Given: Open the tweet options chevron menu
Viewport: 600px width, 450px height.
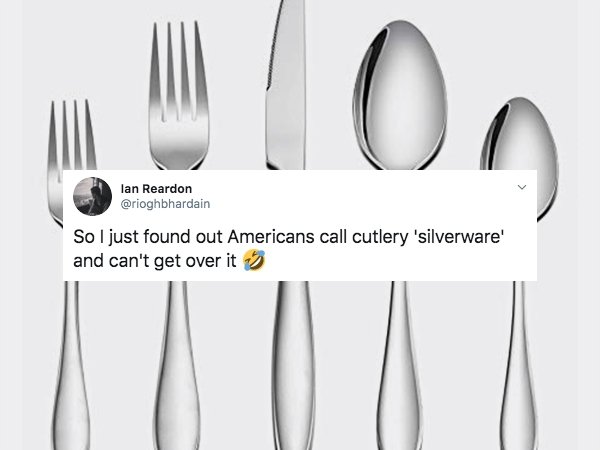Looking at the screenshot, I should click(x=522, y=187).
